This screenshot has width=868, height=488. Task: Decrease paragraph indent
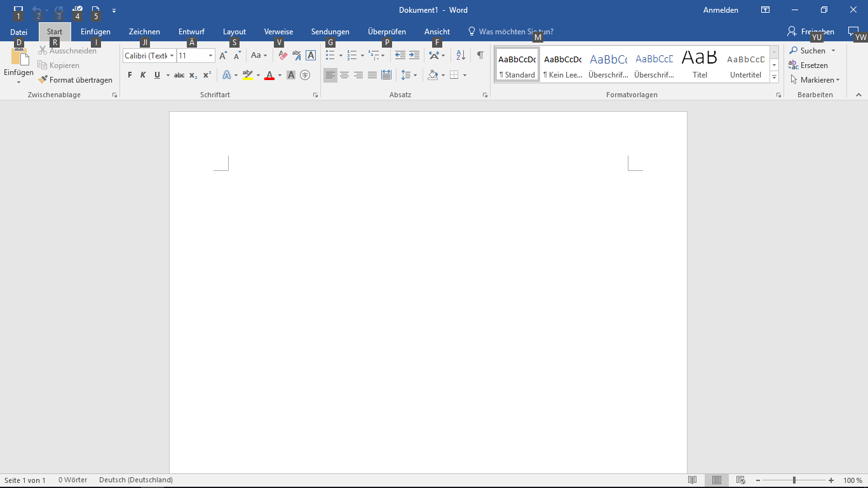(400, 56)
